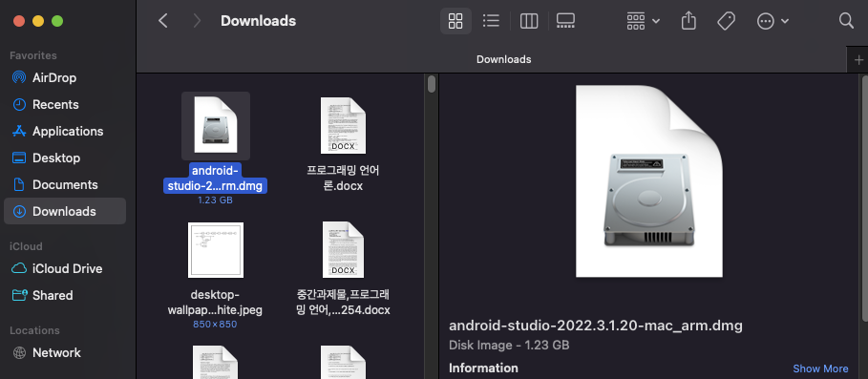
Task: Open the More actions ellipsis menu
Action: 773,21
